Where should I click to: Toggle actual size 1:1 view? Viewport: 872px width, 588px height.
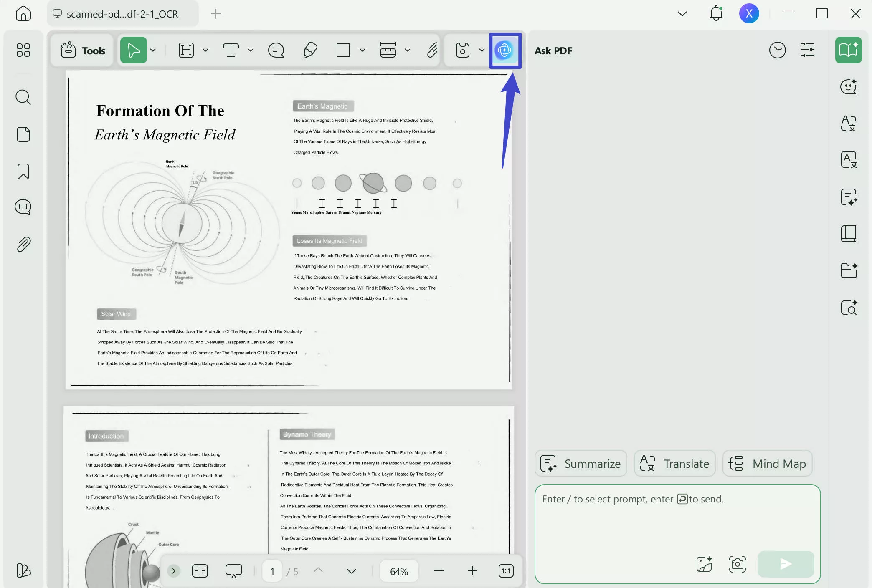[x=506, y=571]
